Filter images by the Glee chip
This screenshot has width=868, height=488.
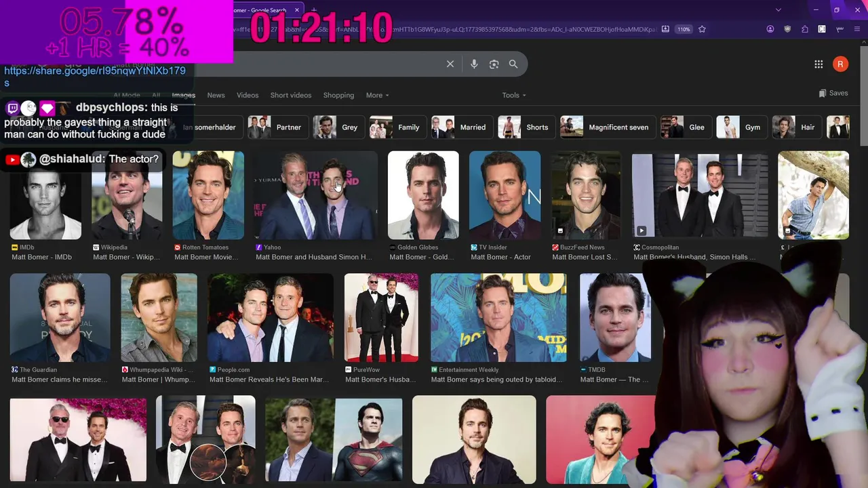pos(686,127)
